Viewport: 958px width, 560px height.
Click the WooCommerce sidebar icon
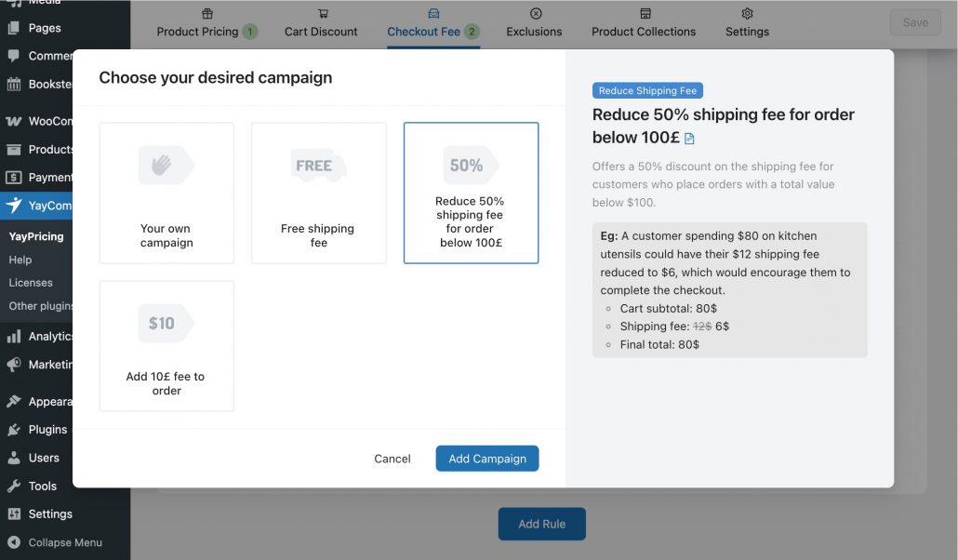[13, 121]
